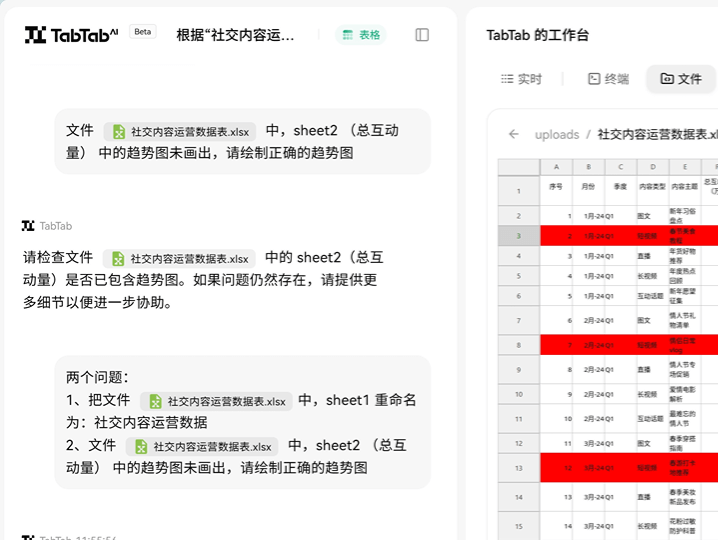This screenshot has width=718, height=540.
Task: Click the TabTab avatar icon above the reply
Action: click(x=28, y=226)
